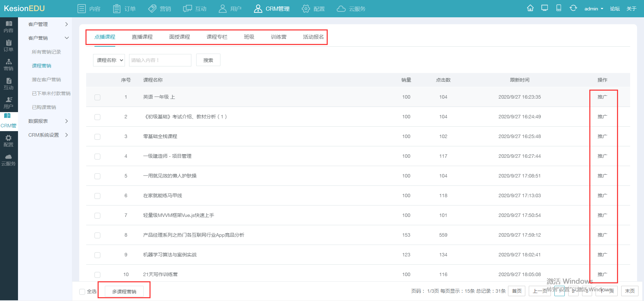Check the box for 英语 一年级 上

point(98,97)
